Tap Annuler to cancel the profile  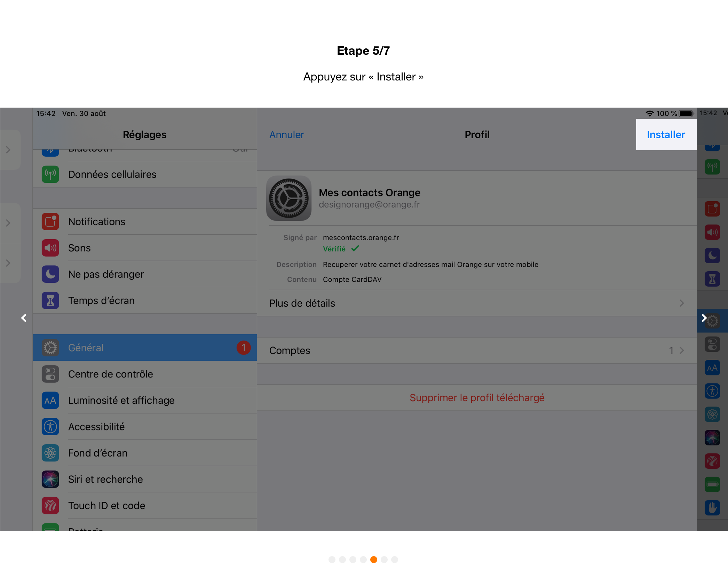(286, 135)
